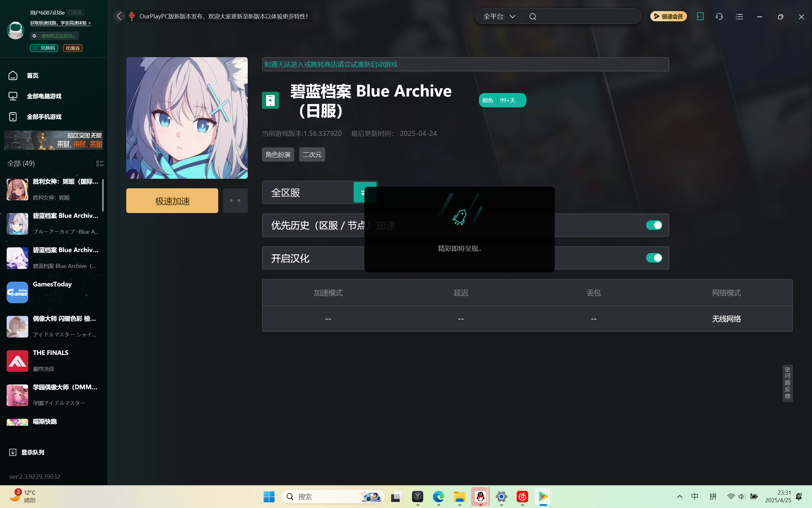This screenshot has height=508, width=812.
Task: Click the list view toggle icon beside 全部 (49)
Action: (100, 163)
